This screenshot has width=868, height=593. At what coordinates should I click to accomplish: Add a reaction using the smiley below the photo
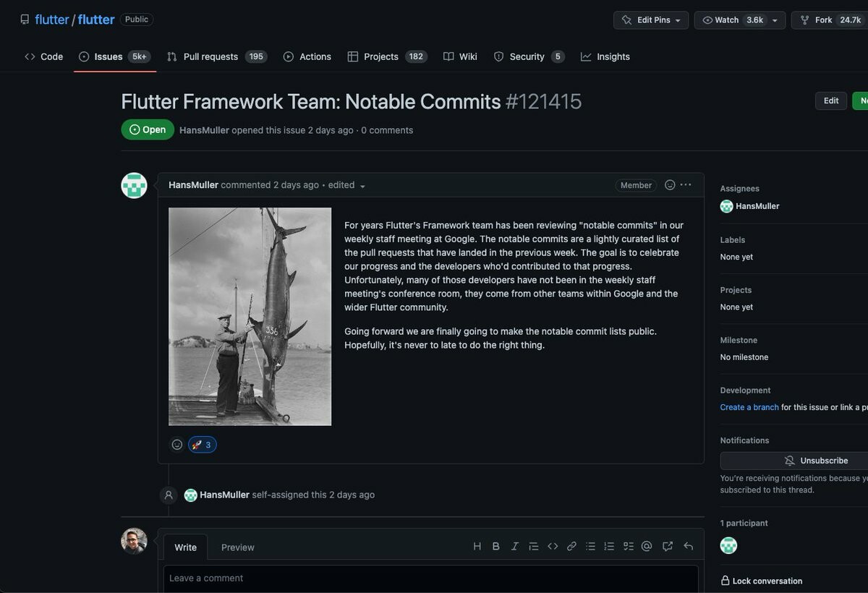(177, 445)
